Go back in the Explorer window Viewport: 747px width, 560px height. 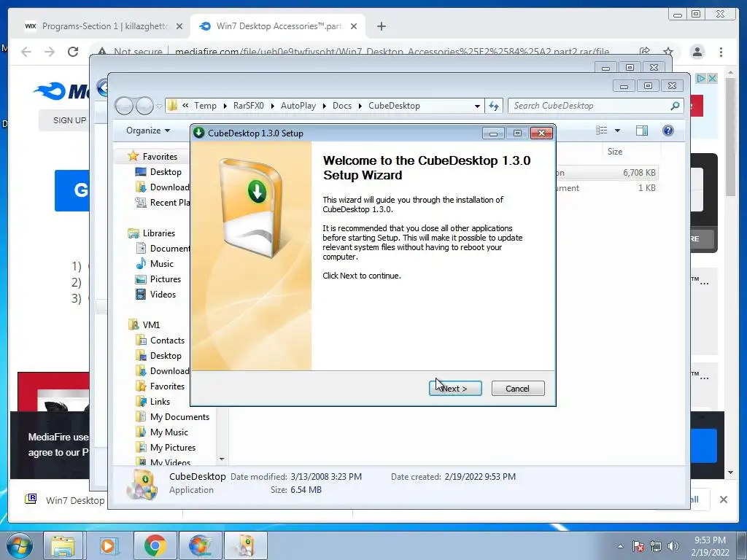[x=124, y=106]
